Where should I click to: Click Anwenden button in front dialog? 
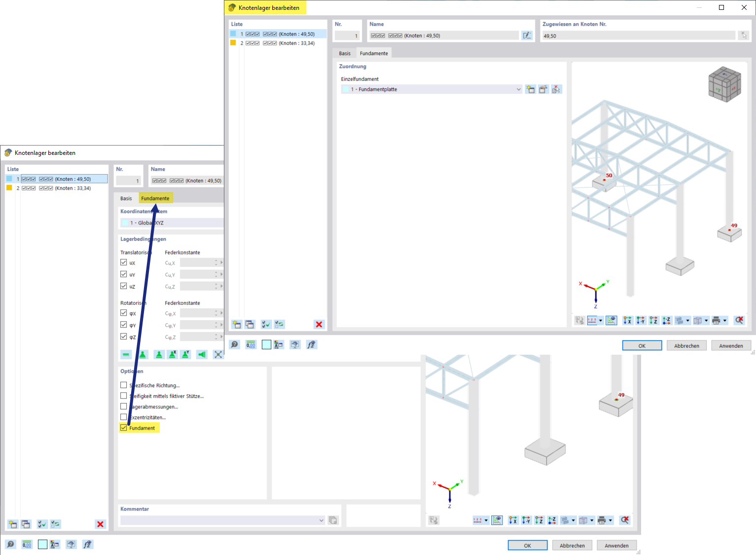(x=731, y=346)
